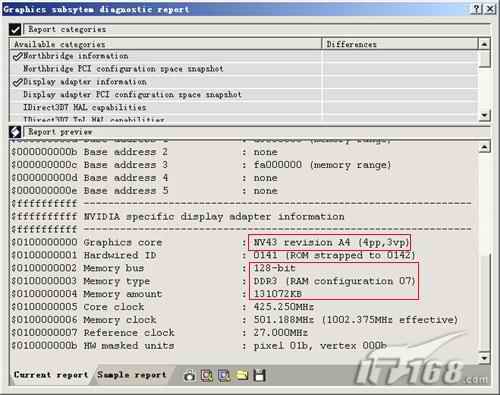Click the Differences column header
The height and width of the screenshot is (395, 500).
[x=400, y=44]
